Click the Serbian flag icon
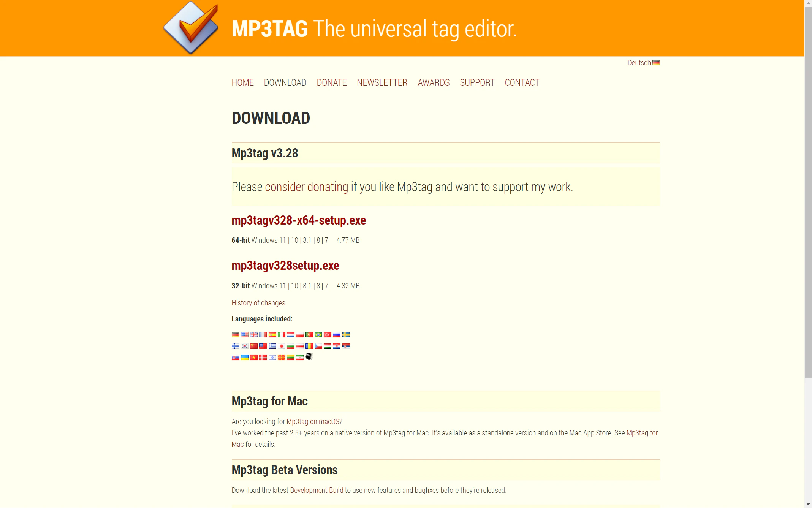This screenshot has width=812, height=508. tap(346, 346)
